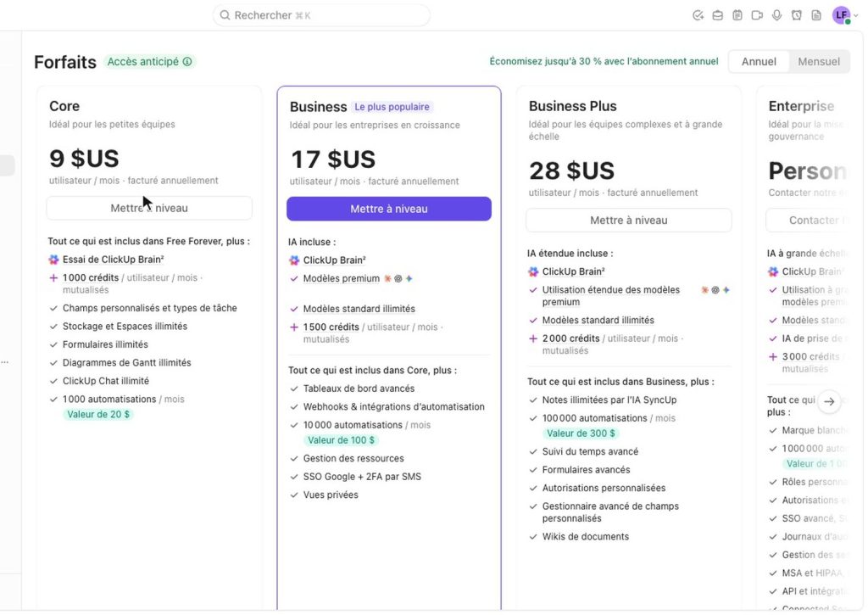
Task: Click the Valeur de 100 $ tag
Action: click(341, 440)
